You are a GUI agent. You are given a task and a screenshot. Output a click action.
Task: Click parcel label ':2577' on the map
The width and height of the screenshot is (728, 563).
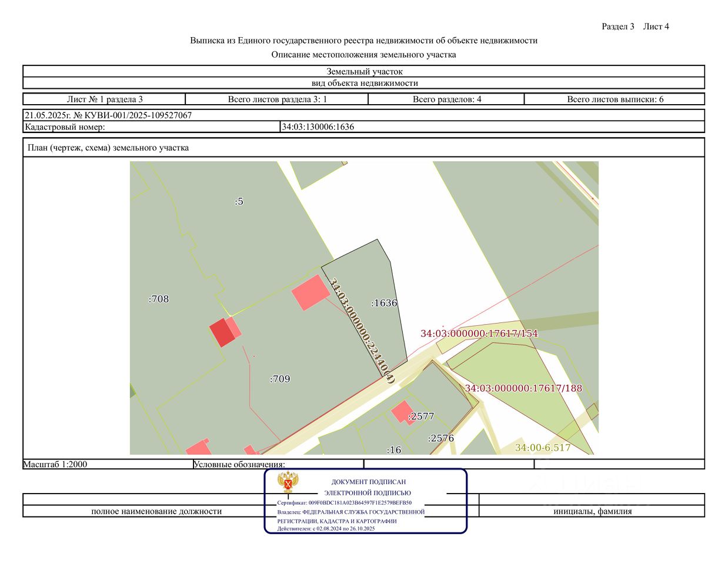421,417
